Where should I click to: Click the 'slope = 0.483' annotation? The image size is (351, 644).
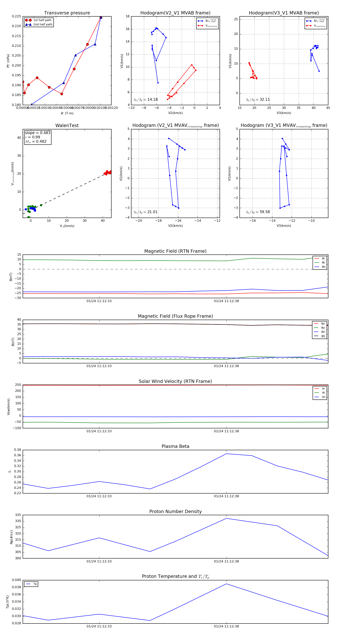(37, 133)
